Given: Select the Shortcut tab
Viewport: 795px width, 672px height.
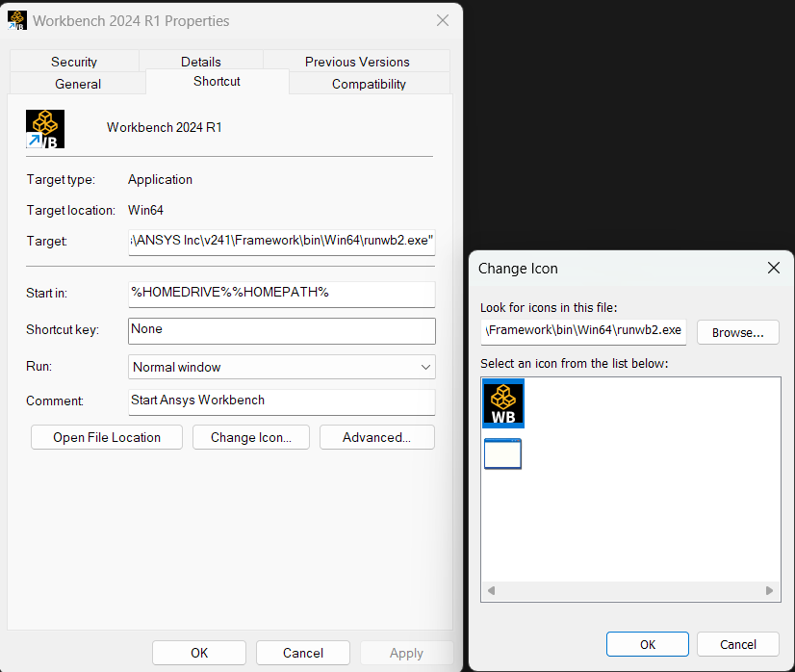Looking at the screenshot, I should 217,81.
